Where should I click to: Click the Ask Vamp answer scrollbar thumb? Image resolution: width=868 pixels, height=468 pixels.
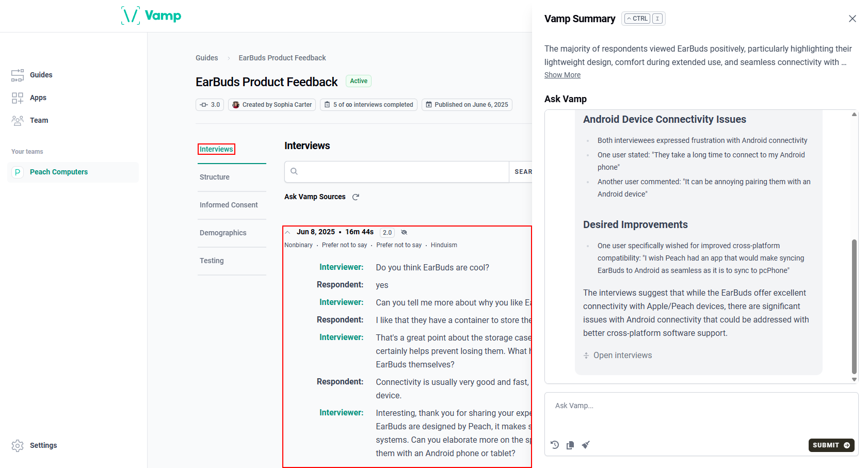coord(854,306)
